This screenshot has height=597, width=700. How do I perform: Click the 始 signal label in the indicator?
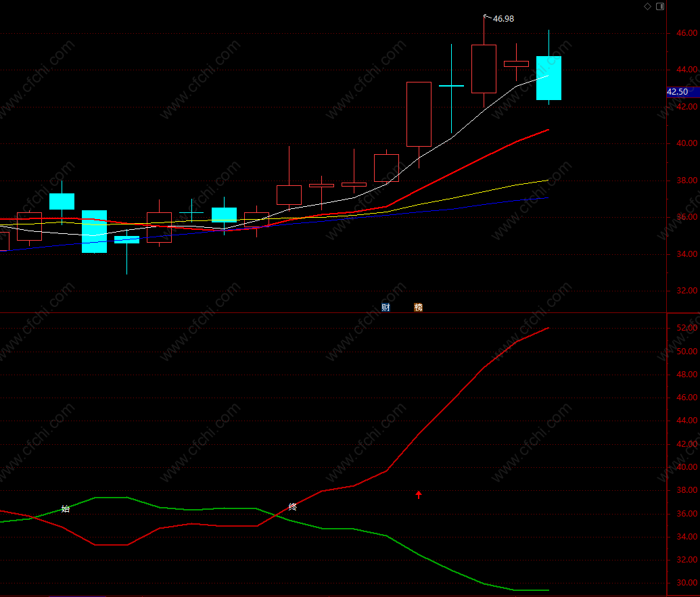tap(65, 508)
